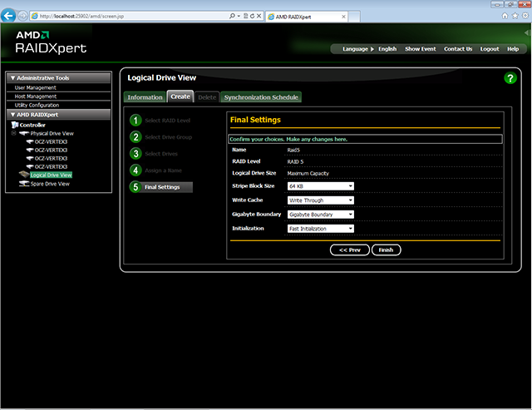Open the Logical Drive View link

[x=51, y=175]
